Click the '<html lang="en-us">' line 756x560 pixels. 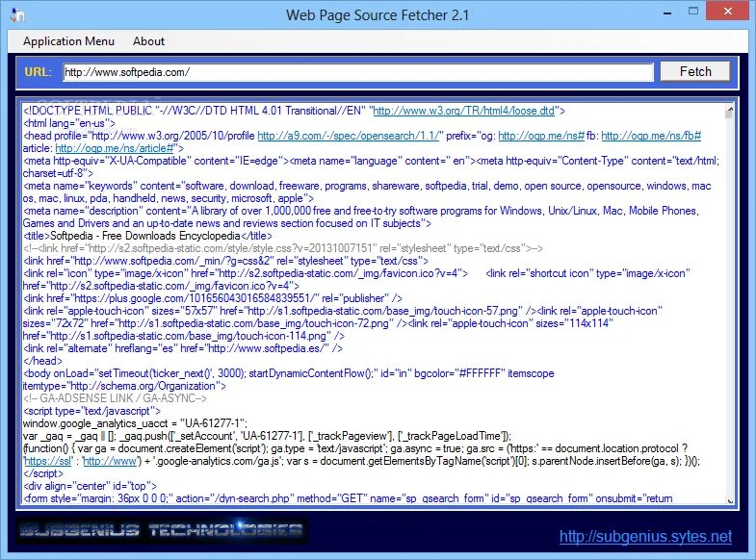point(69,123)
